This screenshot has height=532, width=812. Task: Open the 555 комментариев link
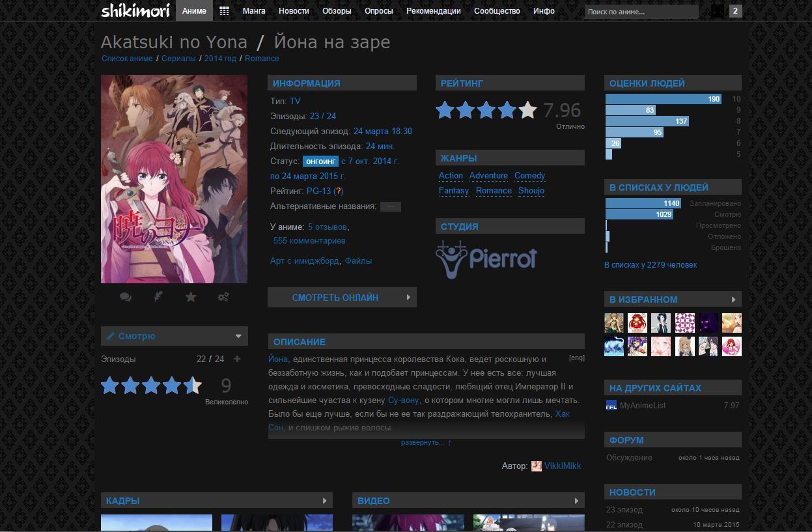[309, 241]
